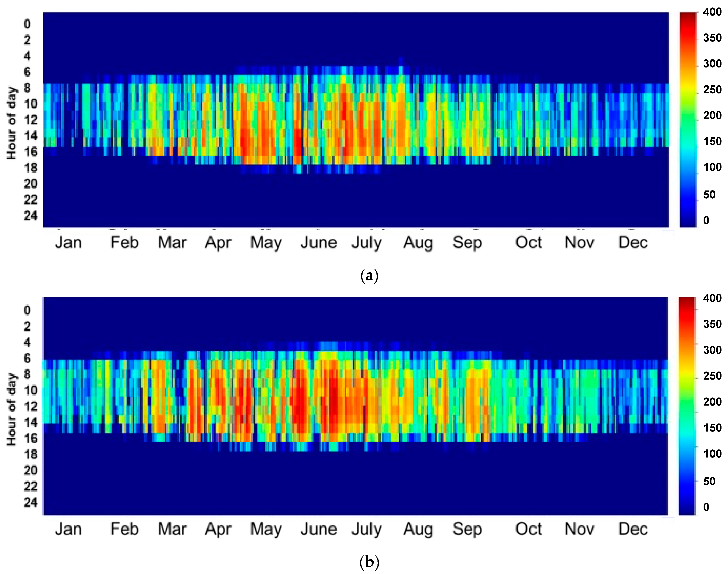Click the 250 value on top colorbar
The width and height of the screenshot is (728, 574).
pyautogui.click(x=712, y=90)
